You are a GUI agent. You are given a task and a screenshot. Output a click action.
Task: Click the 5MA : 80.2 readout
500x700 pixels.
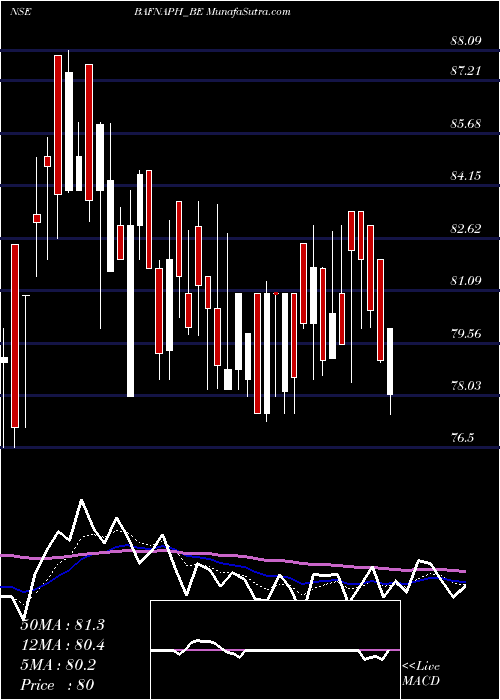[58, 665]
